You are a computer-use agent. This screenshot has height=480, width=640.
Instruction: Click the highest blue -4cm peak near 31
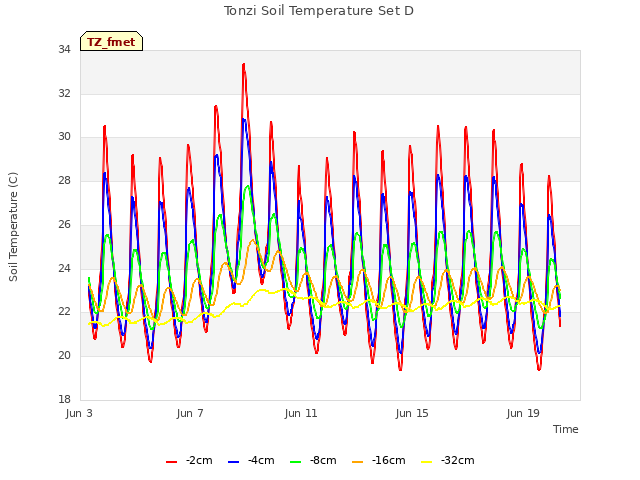pos(244,120)
